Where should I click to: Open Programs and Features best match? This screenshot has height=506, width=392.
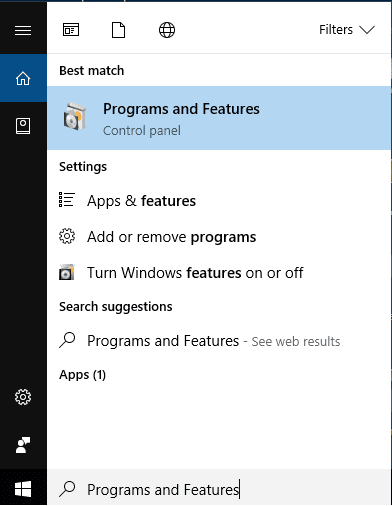[x=219, y=118]
